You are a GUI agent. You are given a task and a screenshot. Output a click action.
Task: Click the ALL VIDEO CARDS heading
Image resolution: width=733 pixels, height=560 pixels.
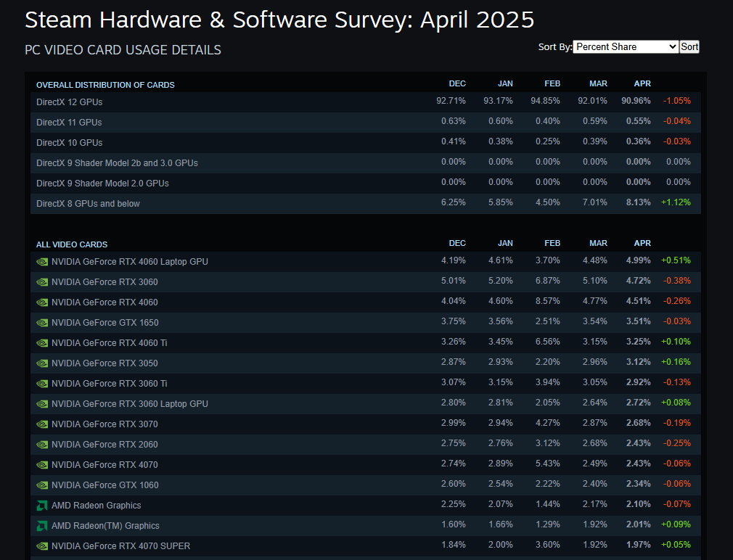tap(72, 244)
